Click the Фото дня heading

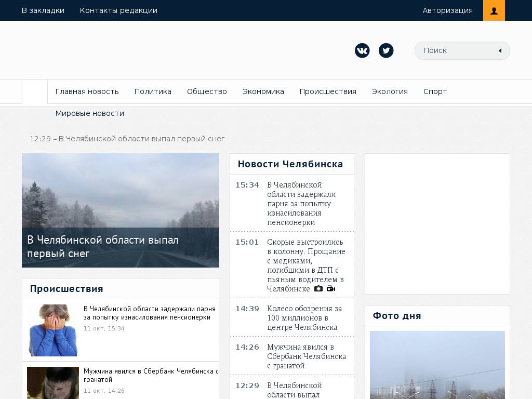pos(397,316)
